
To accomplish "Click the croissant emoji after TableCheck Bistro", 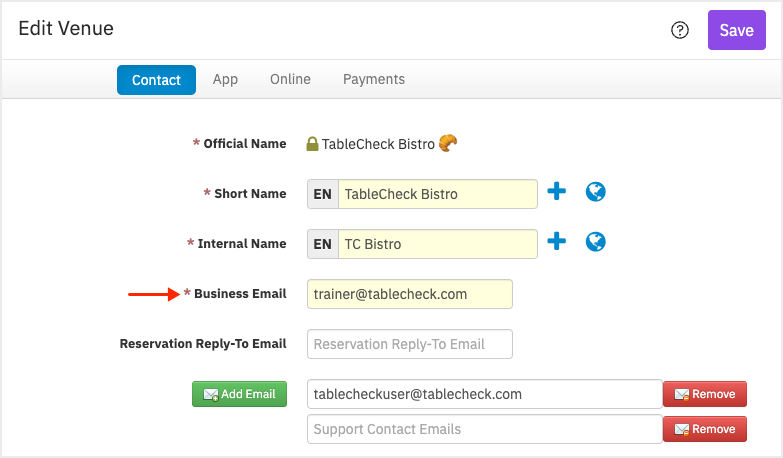I will coord(448,143).
